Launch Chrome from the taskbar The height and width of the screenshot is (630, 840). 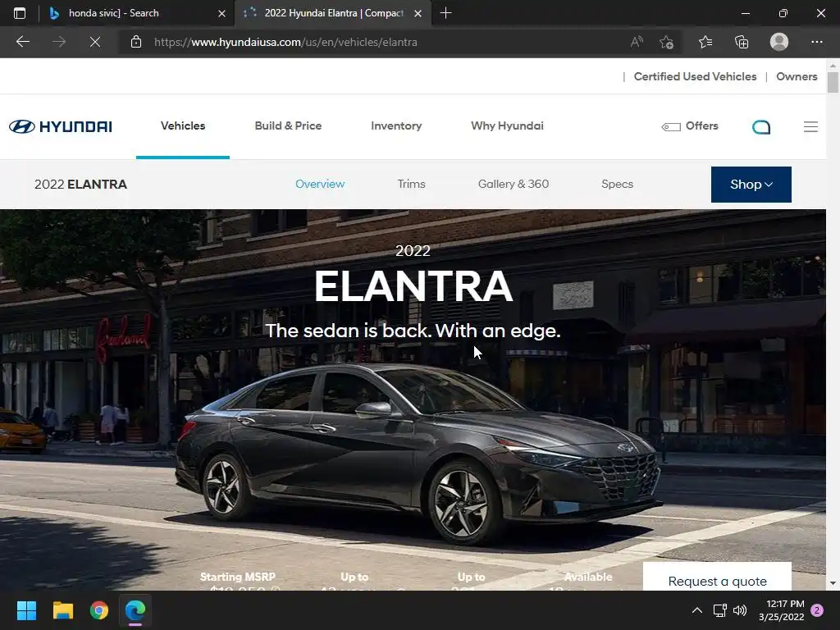click(99, 610)
